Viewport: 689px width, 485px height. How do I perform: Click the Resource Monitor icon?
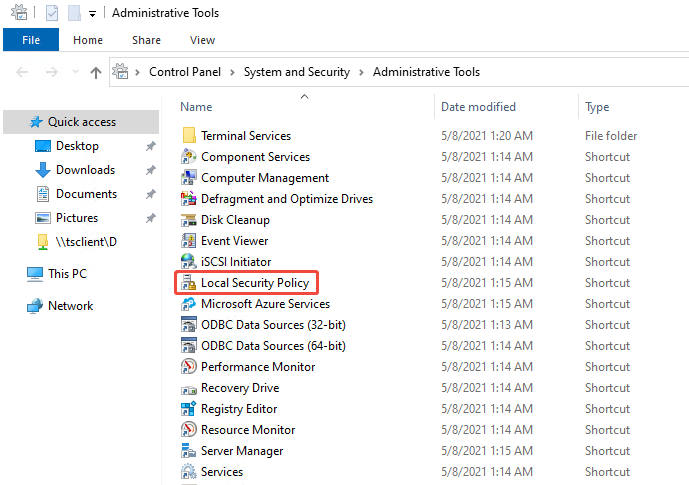click(x=188, y=430)
